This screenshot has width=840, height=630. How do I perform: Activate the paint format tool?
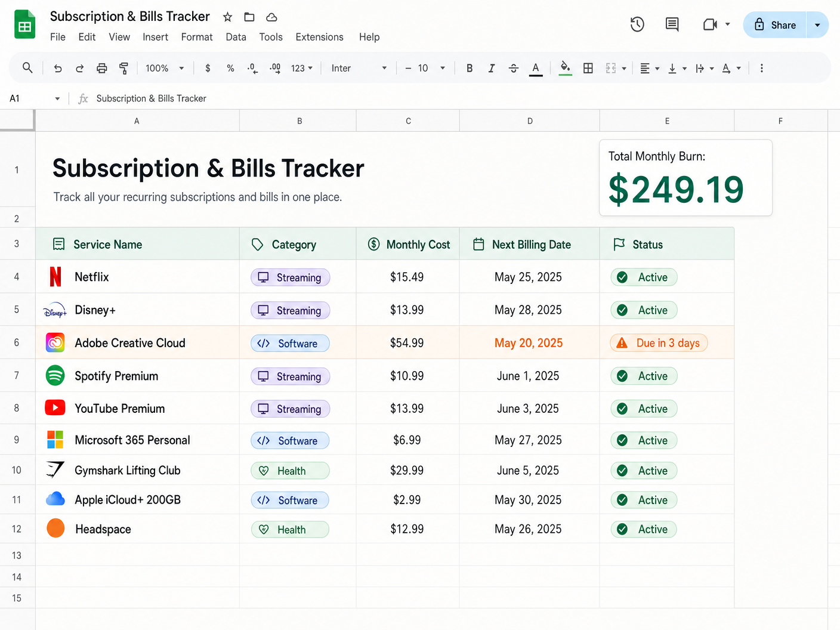[123, 69]
